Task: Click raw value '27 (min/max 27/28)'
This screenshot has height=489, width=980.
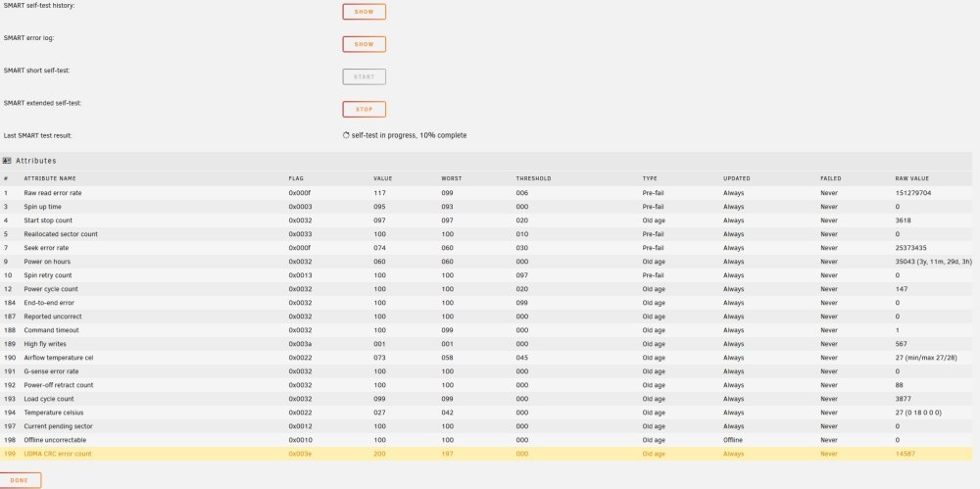Action: tap(924, 358)
